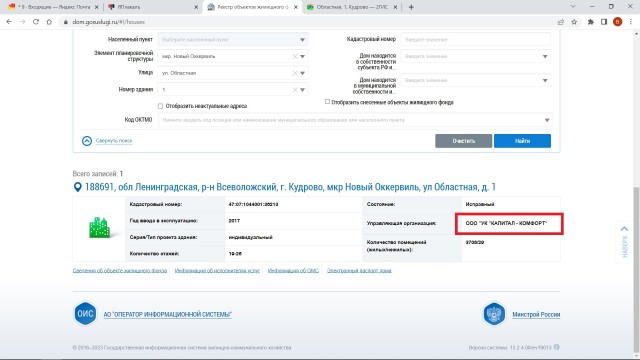The width and height of the screenshot is (640, 360).
Task: Open the share page icon in address bar
Action: tap(561, 22)
